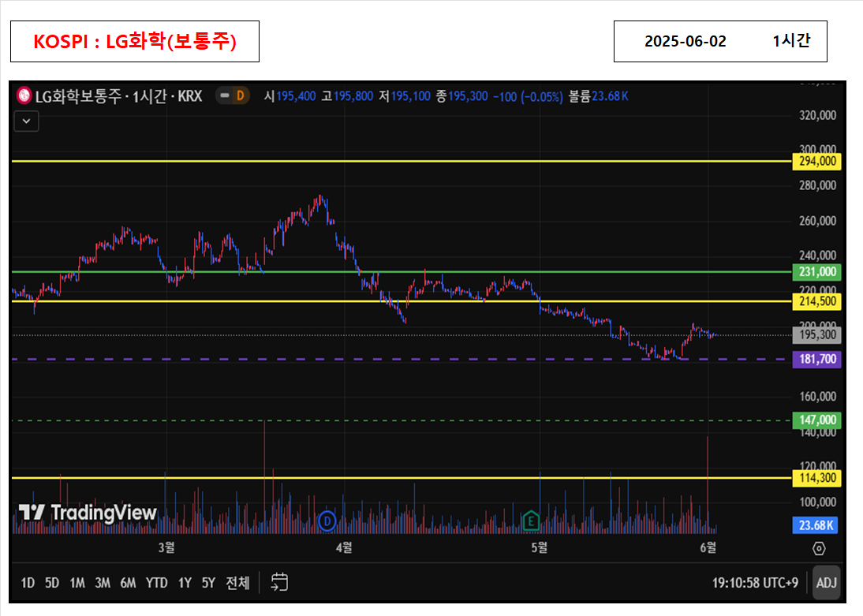
Task: Click the KOSPI : LG화학(보통주) title box
Action: [135, 41]
